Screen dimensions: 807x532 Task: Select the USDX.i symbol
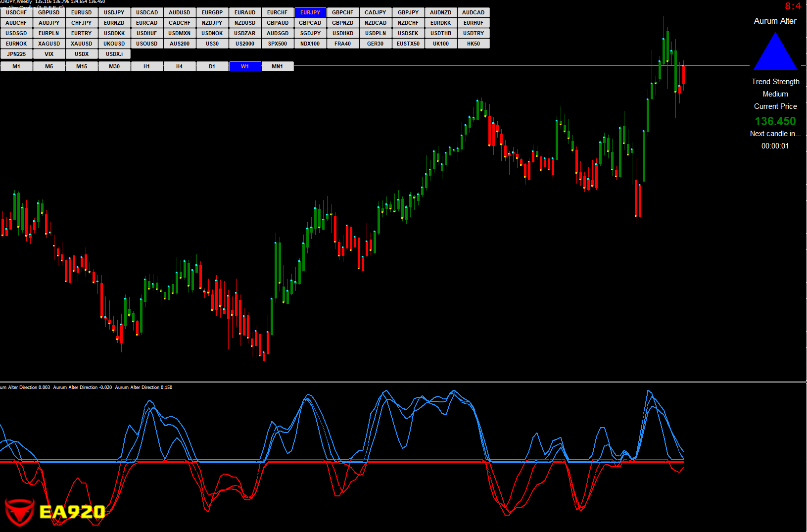pyautogui.click(x=114, y=54)
